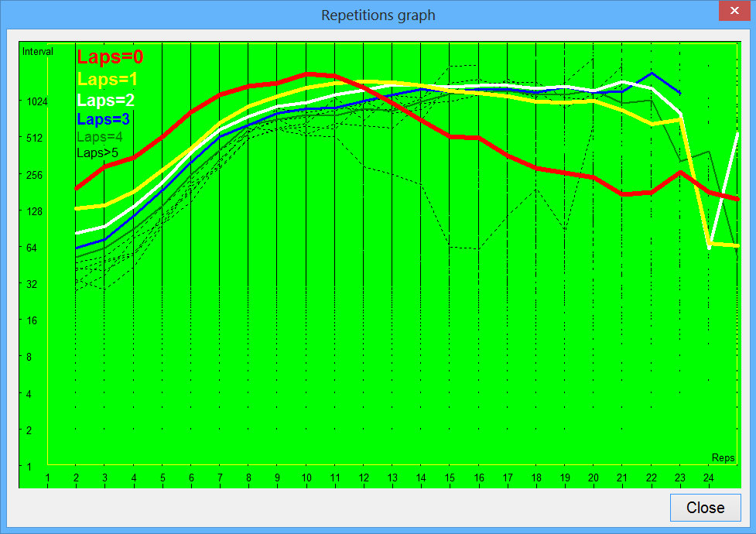Screen dimensions: 756x534
Task: Click the Interval axis title
Action: pos(37,52)
